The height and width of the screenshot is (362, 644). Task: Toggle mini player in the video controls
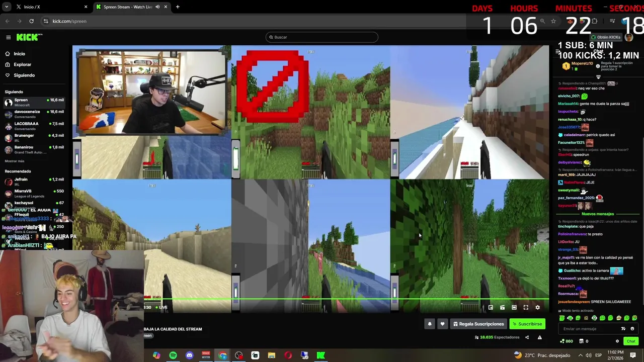click(x=491, y=308)
